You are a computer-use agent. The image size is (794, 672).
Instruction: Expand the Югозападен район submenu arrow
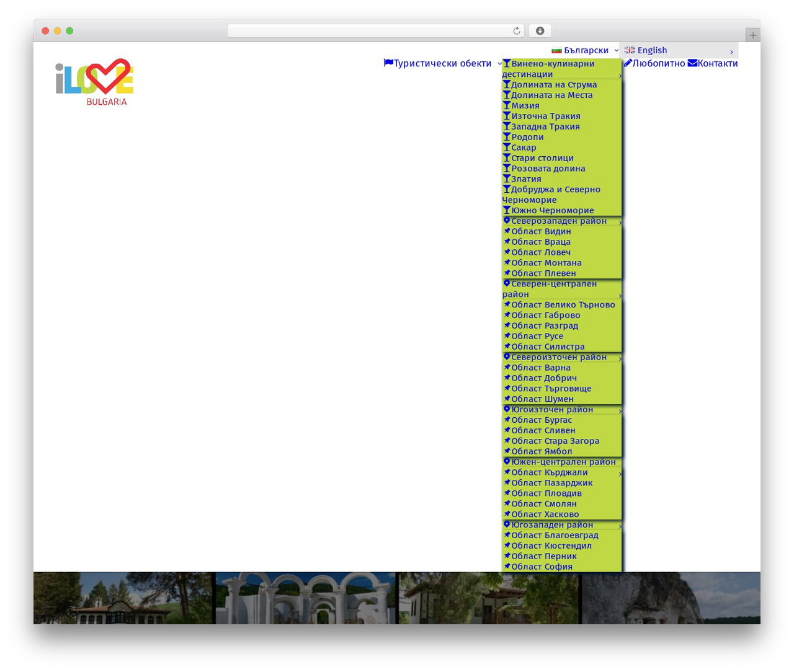[x=620, y=526]
